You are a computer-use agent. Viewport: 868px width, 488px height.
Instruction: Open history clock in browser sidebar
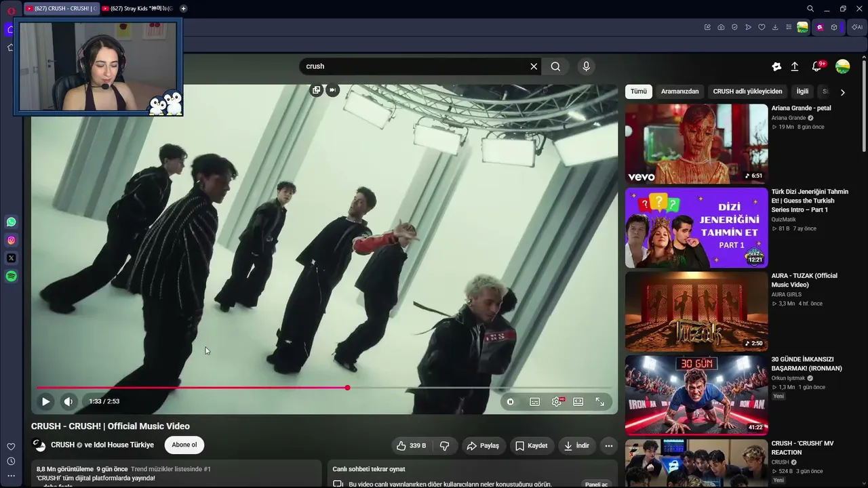tap(11, 462)
